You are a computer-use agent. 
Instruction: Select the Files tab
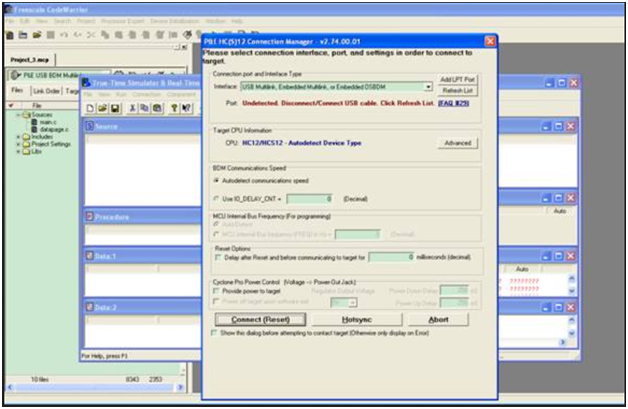(x=17, y=91)
